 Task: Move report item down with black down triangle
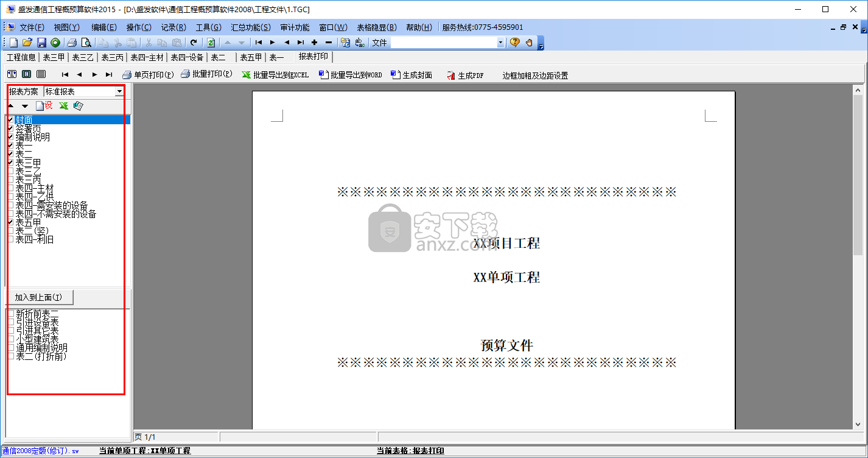point(25,106)
